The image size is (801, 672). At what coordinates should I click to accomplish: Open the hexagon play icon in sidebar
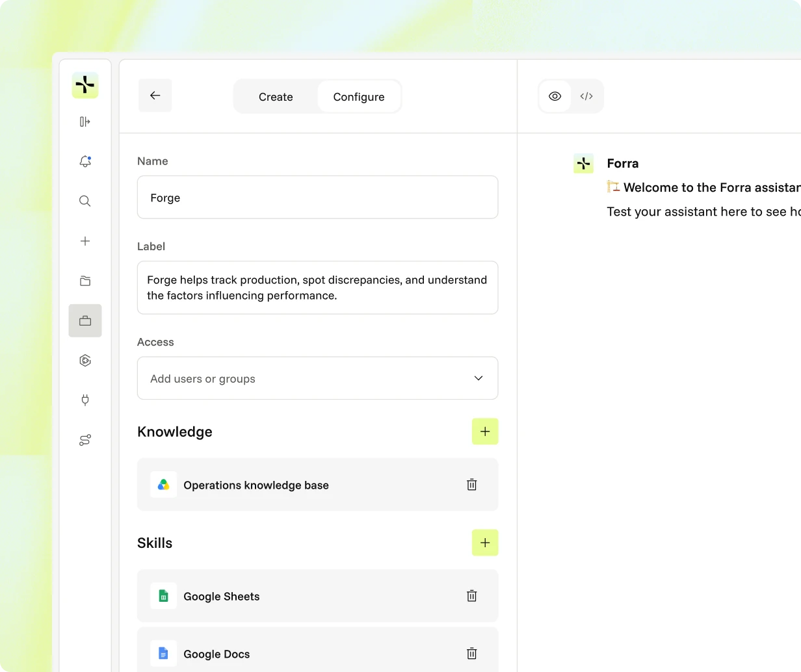click(x=85, y=361)
